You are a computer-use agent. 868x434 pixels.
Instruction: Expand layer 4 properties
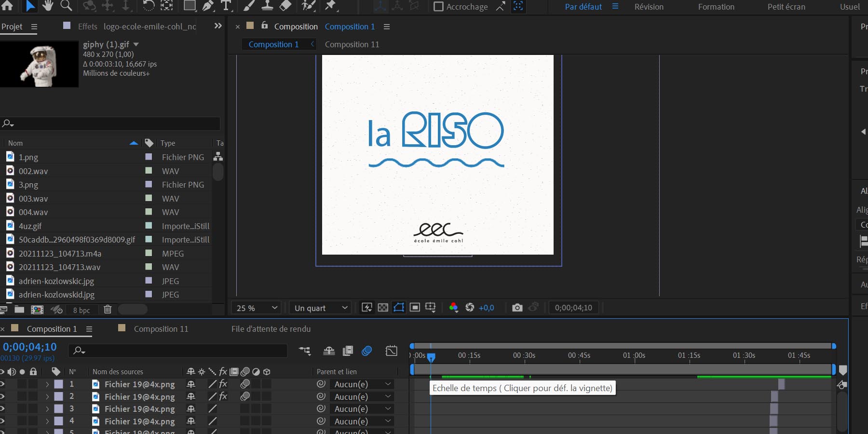[47, 421]
